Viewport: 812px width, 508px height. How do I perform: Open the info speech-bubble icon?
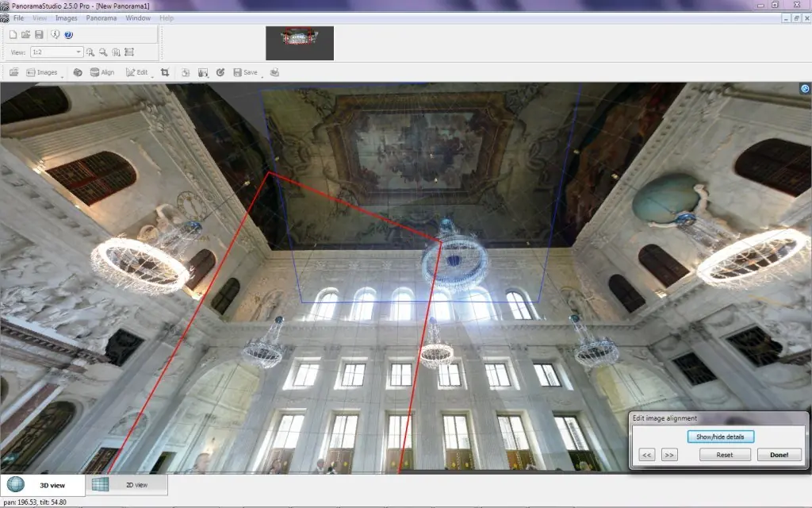point(55,35)
